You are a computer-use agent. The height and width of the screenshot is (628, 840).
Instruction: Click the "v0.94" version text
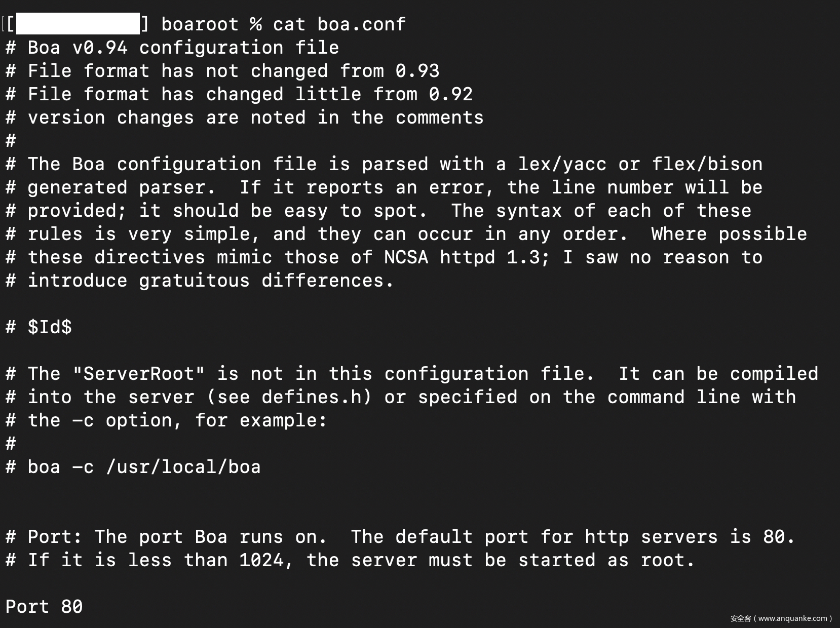100,48
